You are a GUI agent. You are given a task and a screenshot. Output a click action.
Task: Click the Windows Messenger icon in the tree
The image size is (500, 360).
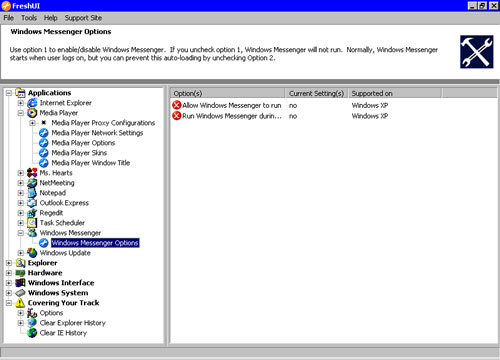32,233
